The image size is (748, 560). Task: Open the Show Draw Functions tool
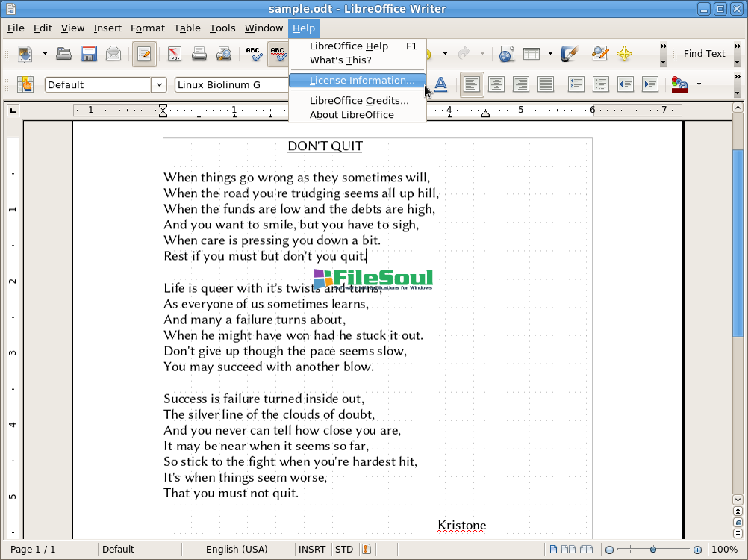coord(570,54)
